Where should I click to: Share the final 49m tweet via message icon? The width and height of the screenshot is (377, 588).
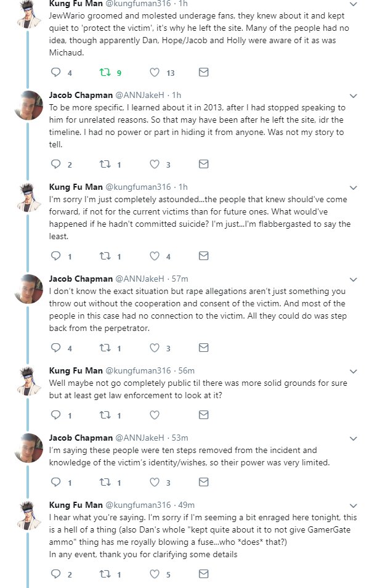click(203, 574)
